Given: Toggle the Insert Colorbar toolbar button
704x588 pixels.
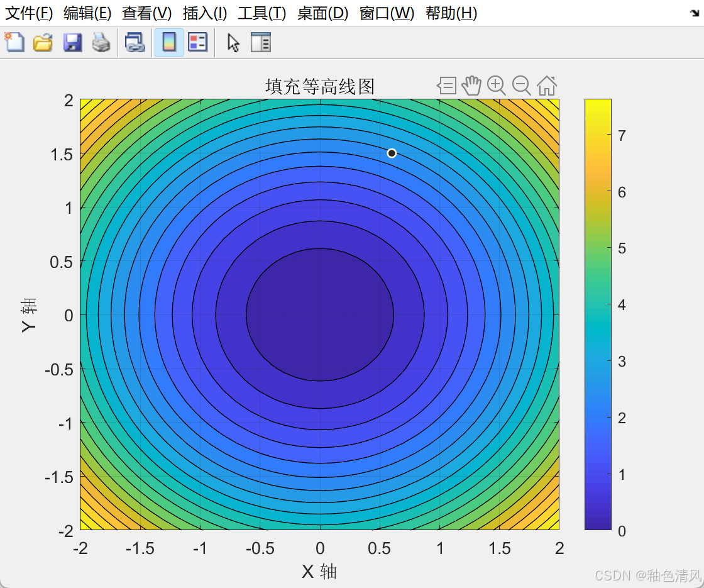Looking at the screenshot, I should click(x=169, y=42).
